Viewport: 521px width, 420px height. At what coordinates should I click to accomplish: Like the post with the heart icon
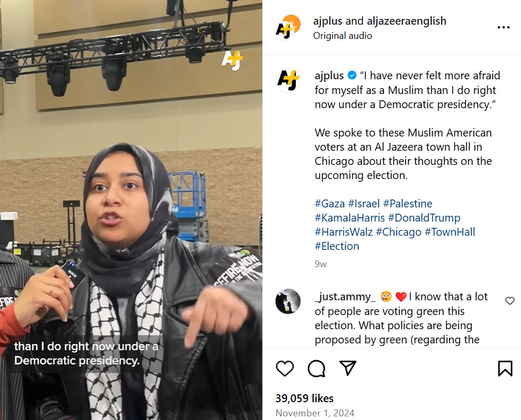[x=285, y=369]
